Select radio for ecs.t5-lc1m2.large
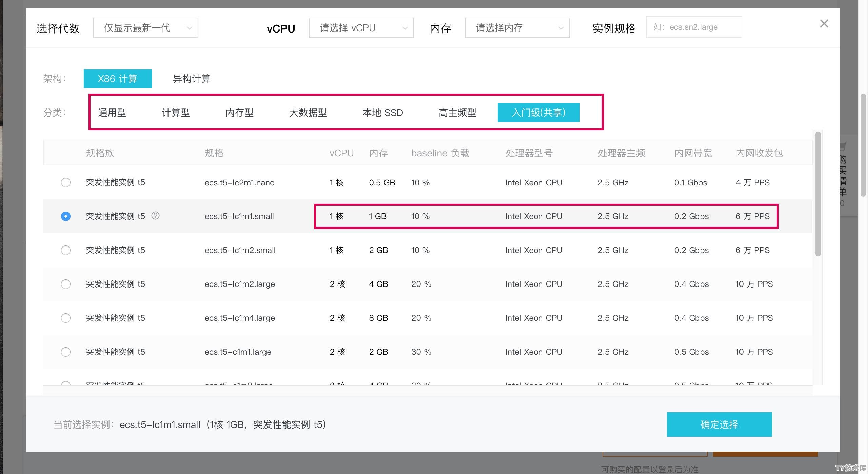868x474 pixels. click(x=66, y=284)
